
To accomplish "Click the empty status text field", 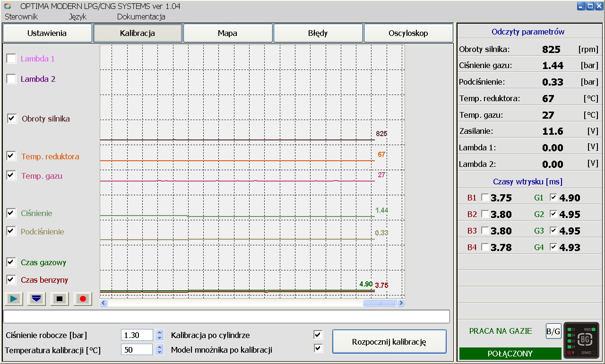I will [226, 316].
